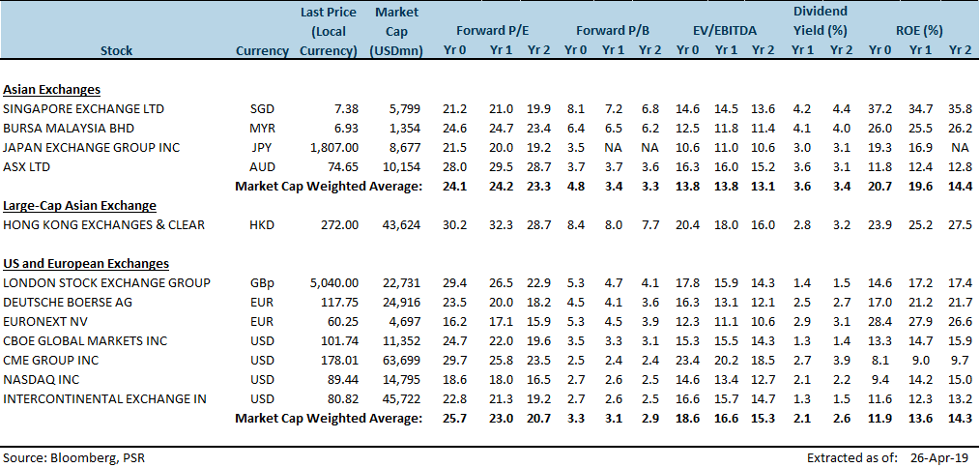Click Hong Kong Exchanges' last price "272.00"

pos(341,224)
